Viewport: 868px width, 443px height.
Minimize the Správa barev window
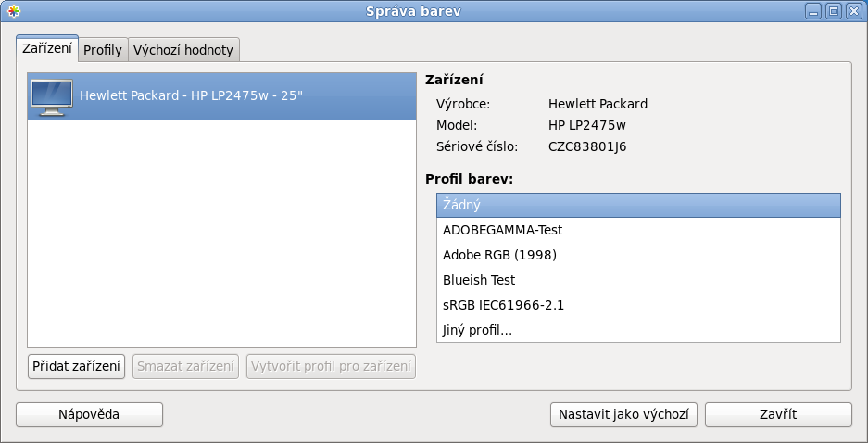click(812, 11)
